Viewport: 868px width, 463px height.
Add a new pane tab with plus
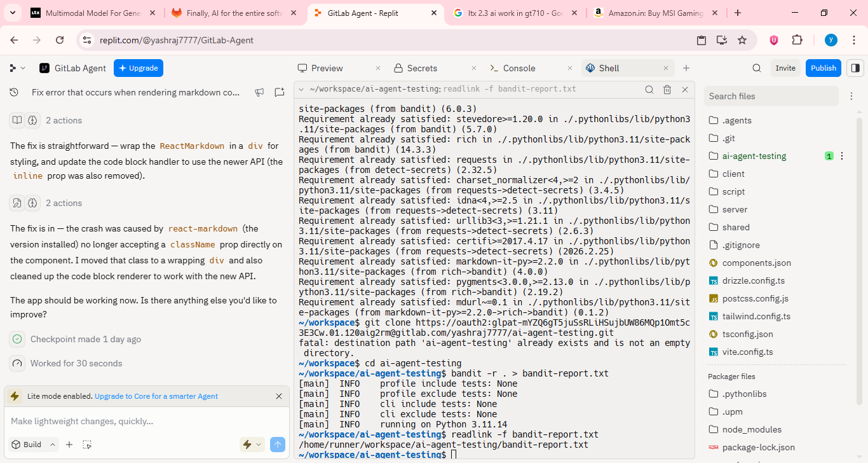tap(686, 68)
